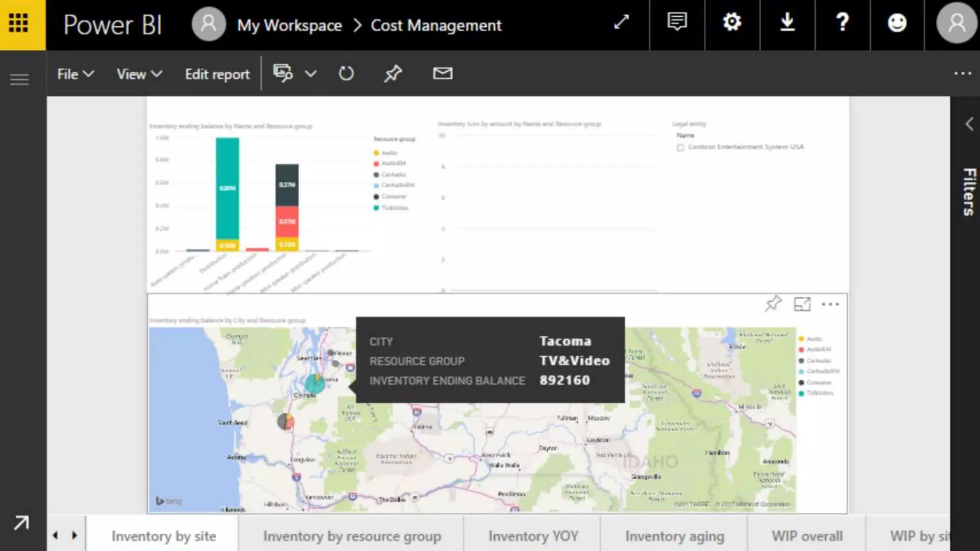This screenshot has width=980, height=551.
Task: Toggle the hamburger navigation pane
Action: point(20,79)
